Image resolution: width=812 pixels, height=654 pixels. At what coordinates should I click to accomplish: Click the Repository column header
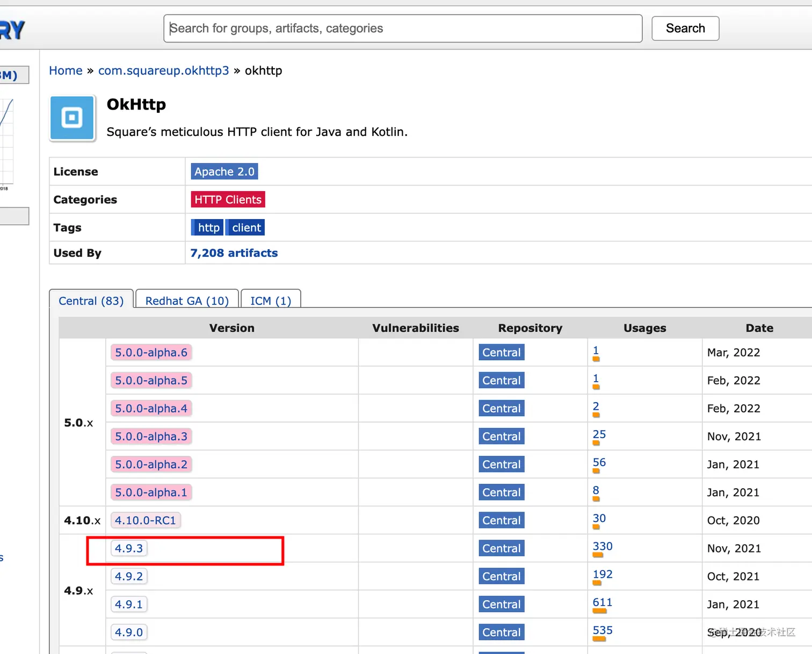(530, 328)
